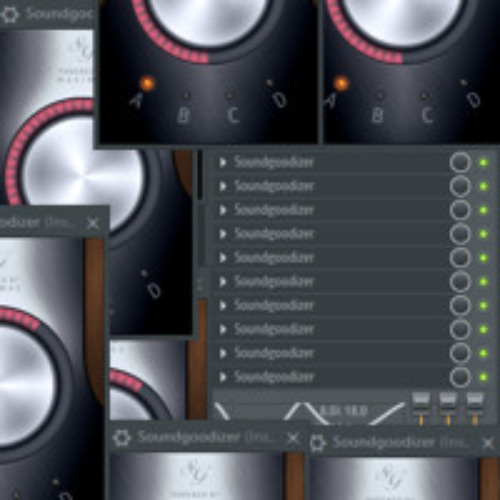The height and width of the screenshot is (500, 500).
Task: Open the Soundgoodizer name in slot 2
Action: coord(274,186)
